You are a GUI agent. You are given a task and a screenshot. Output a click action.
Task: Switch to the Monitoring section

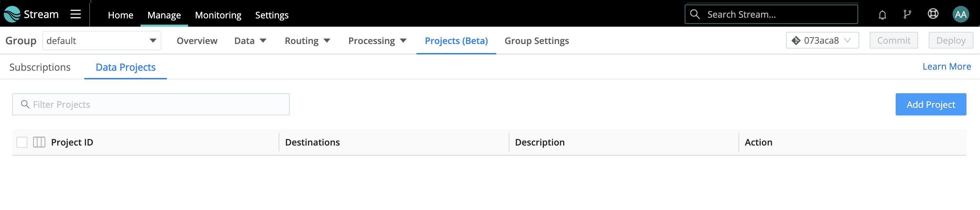(x=218, y=15)
